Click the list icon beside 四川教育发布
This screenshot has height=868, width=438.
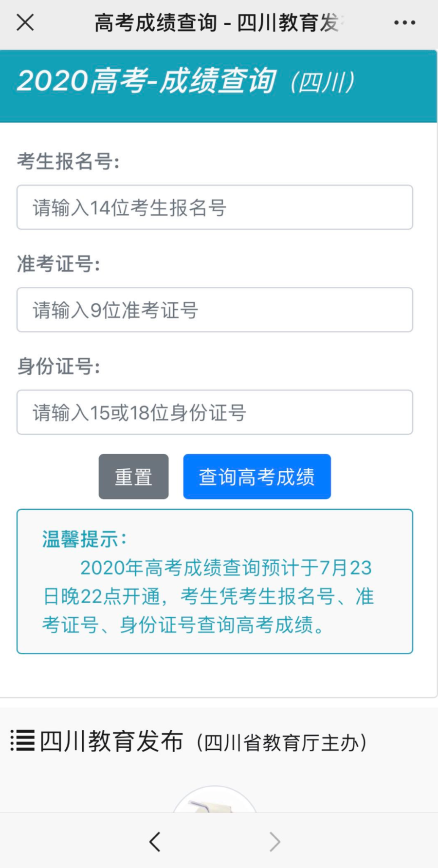coord(22,741)
